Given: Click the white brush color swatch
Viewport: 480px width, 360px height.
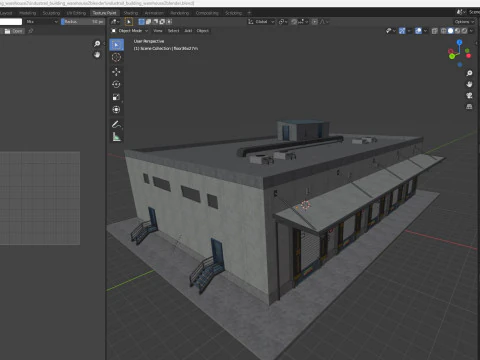Looking at the screenshot, I should (11, 22).
